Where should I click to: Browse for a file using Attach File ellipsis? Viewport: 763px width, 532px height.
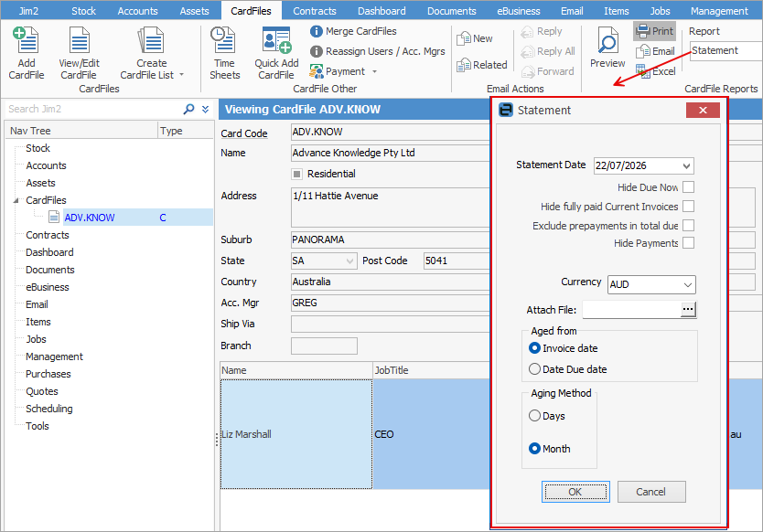click(688, 309)
